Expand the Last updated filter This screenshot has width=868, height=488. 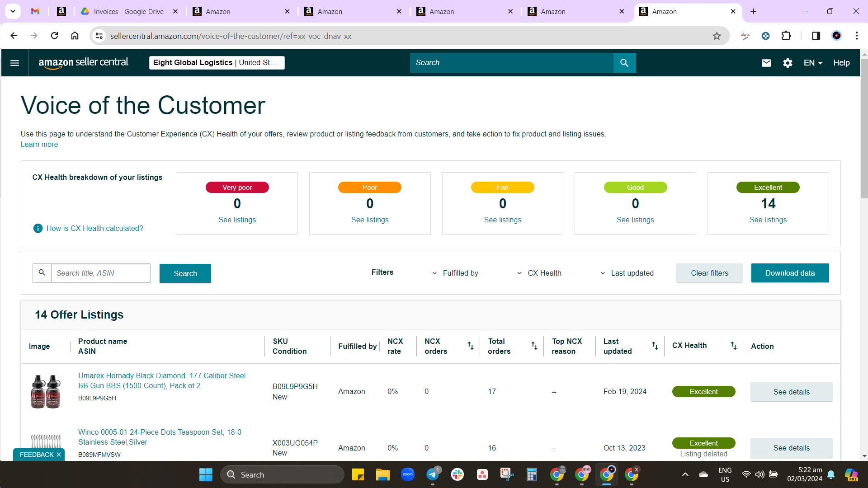click(627, 273)
